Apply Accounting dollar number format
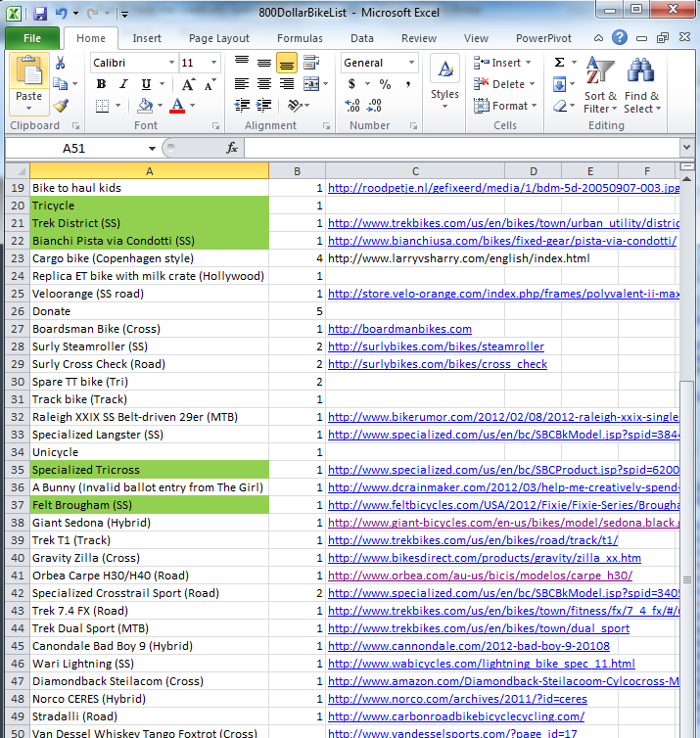 (351, 84)
